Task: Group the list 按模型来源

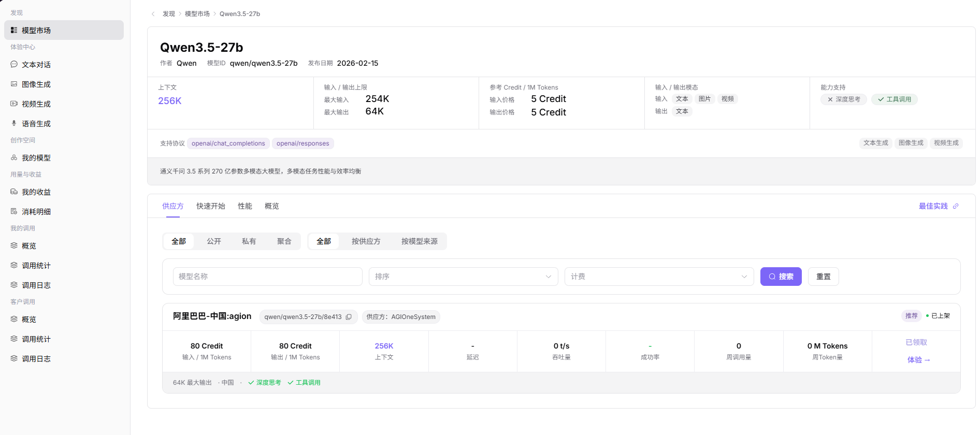Action: point(420,241)
